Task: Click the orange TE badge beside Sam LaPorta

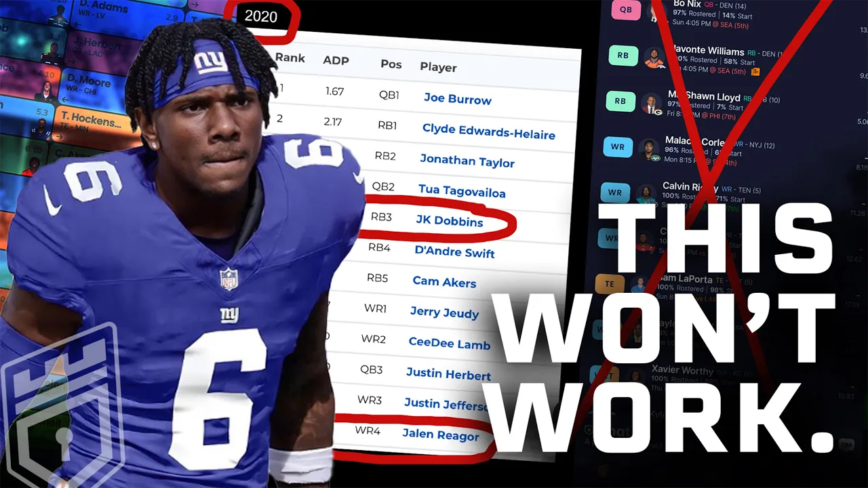Action: (x=610, y=283)
